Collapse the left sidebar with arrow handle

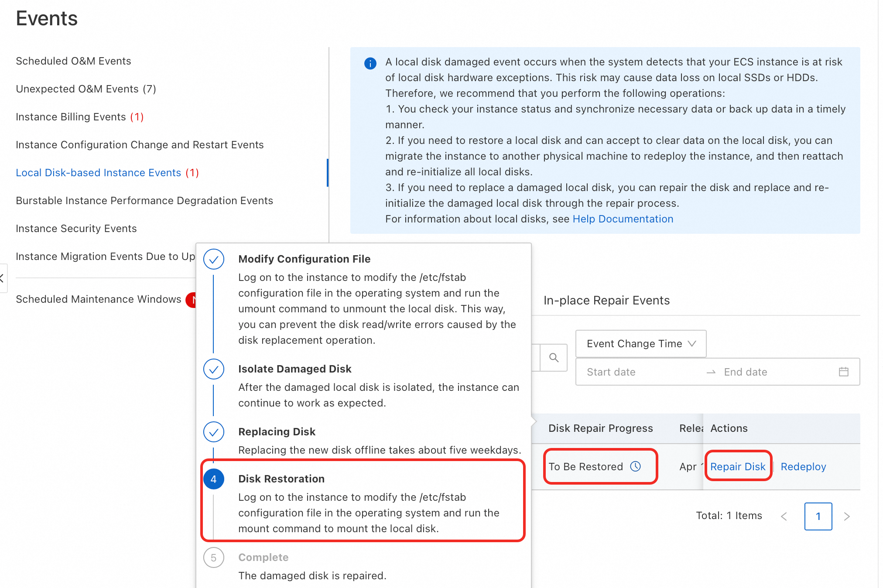[3, 278]
